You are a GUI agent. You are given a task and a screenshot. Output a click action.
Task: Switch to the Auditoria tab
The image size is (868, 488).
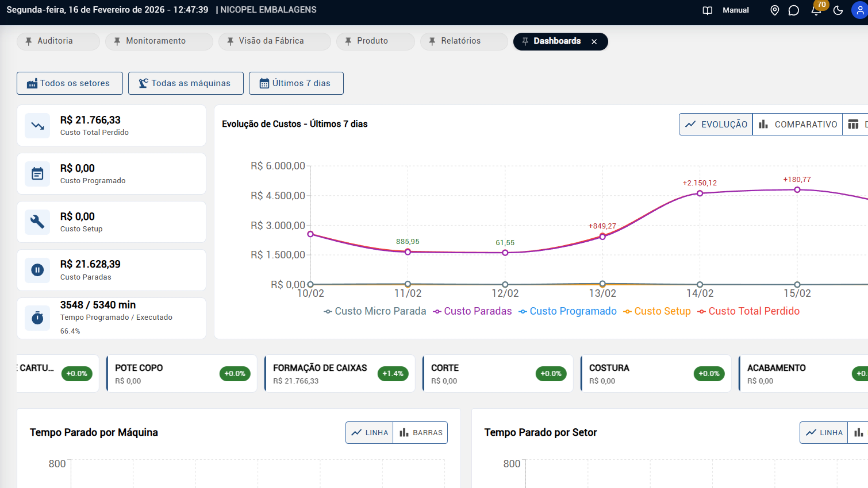click(58, 41)
